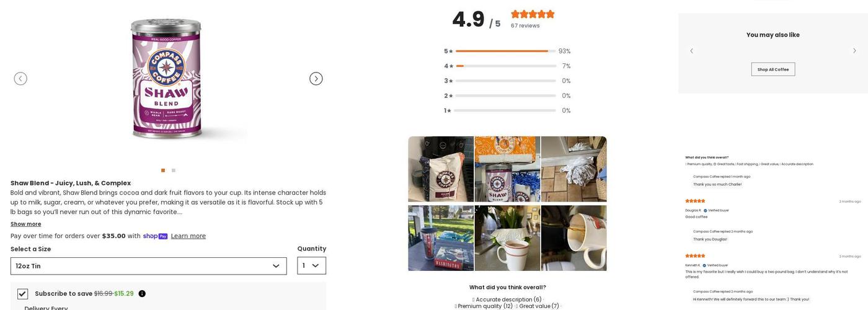Click the orange five-star rating icons
Viewport: 868px width, 310px height.
pos(533,14)
